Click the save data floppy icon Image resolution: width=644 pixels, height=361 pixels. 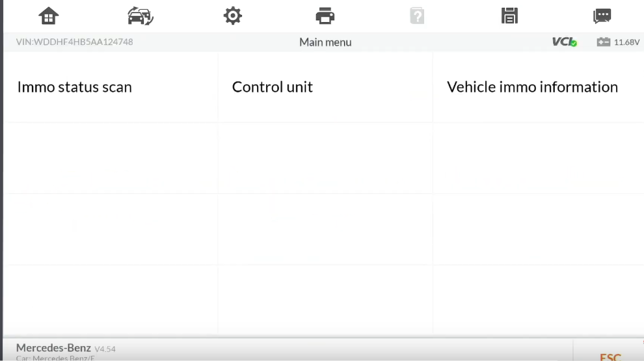point(509,16)
